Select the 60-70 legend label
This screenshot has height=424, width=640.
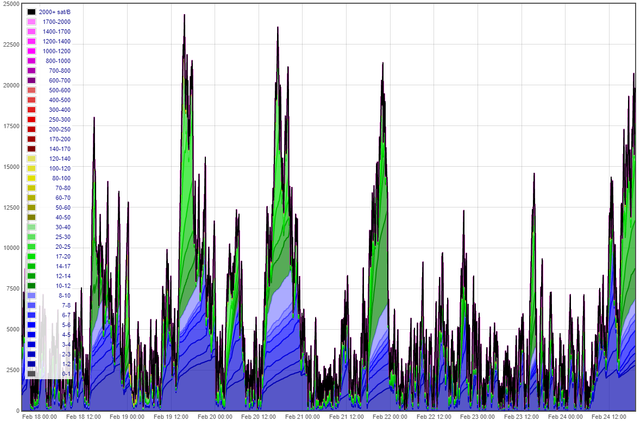click(63, 198)
